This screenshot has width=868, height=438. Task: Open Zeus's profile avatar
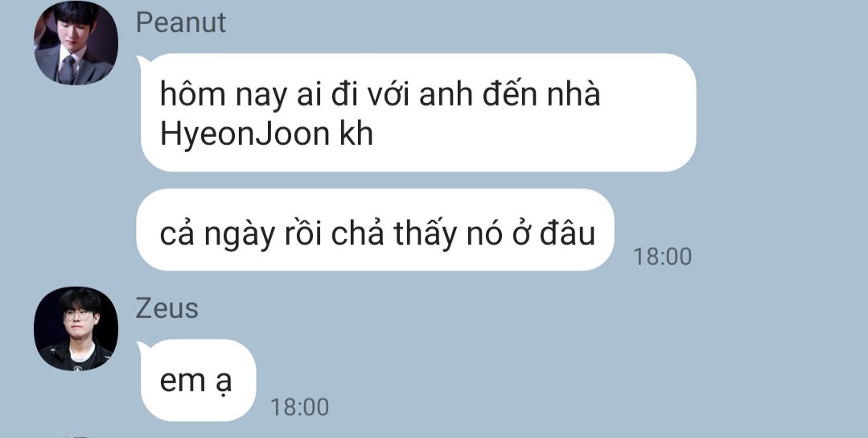pyautogui.click(x=76, y=329)
